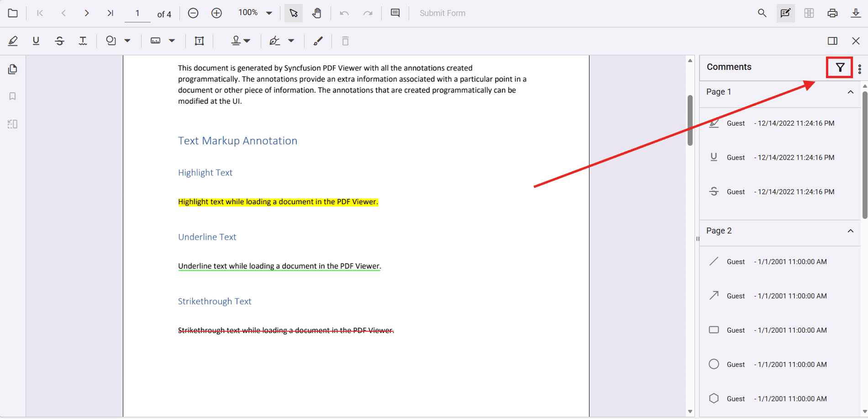The width and height of the screenshot is (868, 419).
Task: Click the red strikethrough text line
Action: (286, 330)
